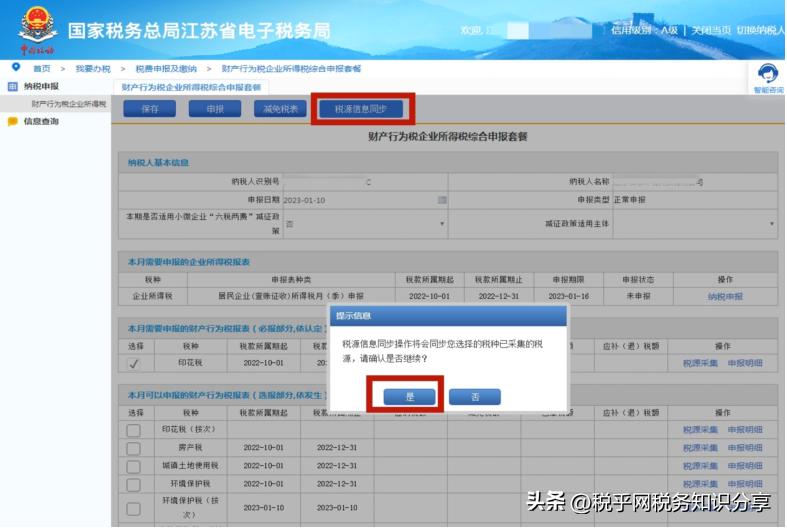Click the 税源信息同步 button
This screenshot has height=528, width=787.
pyautogui.click(x=361, y=108)
